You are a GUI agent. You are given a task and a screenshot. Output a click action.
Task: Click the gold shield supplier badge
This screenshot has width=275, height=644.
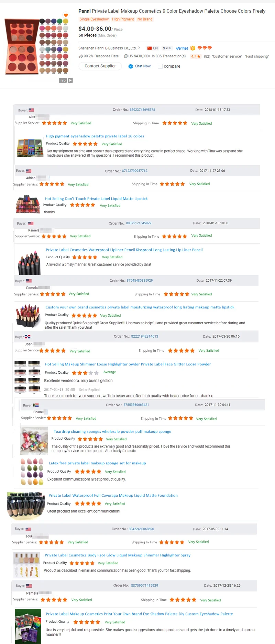click(x=193, y=48)
